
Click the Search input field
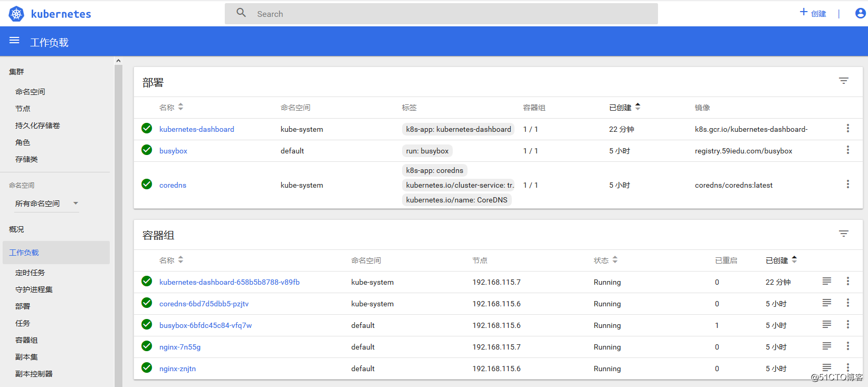(441, 14)
